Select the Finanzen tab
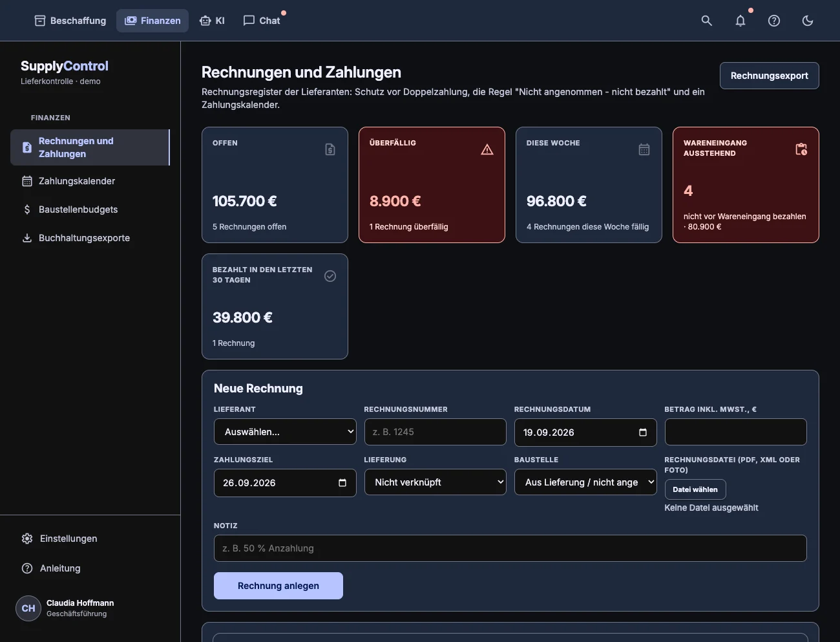Screen dimensions: 840x642 pos(152,21)
